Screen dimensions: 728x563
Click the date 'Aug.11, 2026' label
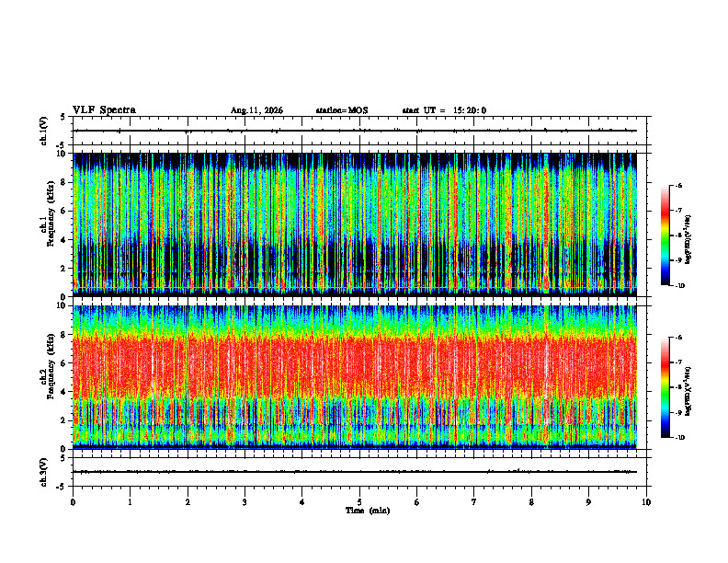pos(256,110)
